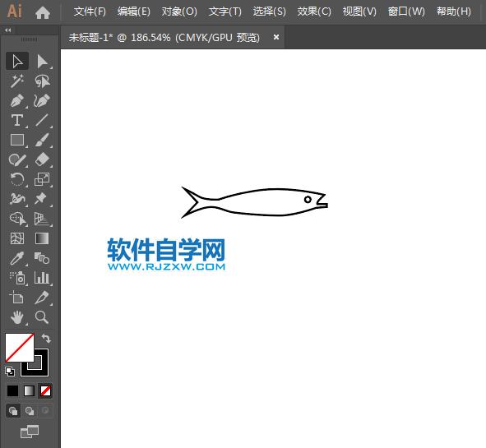Open the 文件(F) menu
The image size is (486, 448).
[x=90, y=12]
